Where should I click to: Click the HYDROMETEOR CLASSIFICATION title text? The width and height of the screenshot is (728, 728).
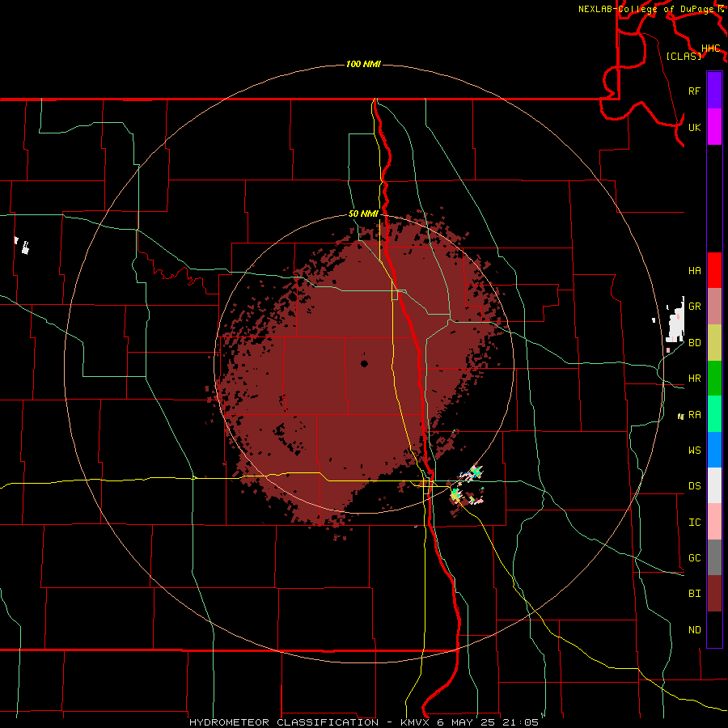(284, 722)
